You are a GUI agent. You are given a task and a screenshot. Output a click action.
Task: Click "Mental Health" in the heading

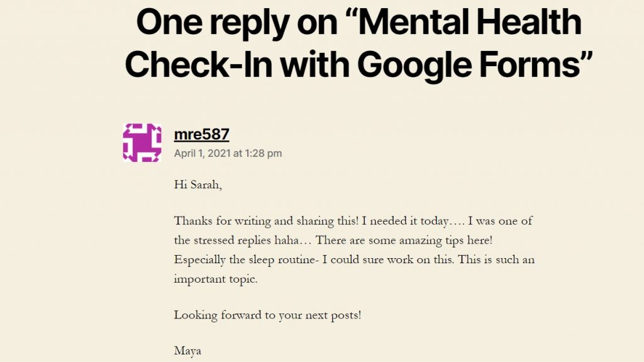(x=469, y=22)
